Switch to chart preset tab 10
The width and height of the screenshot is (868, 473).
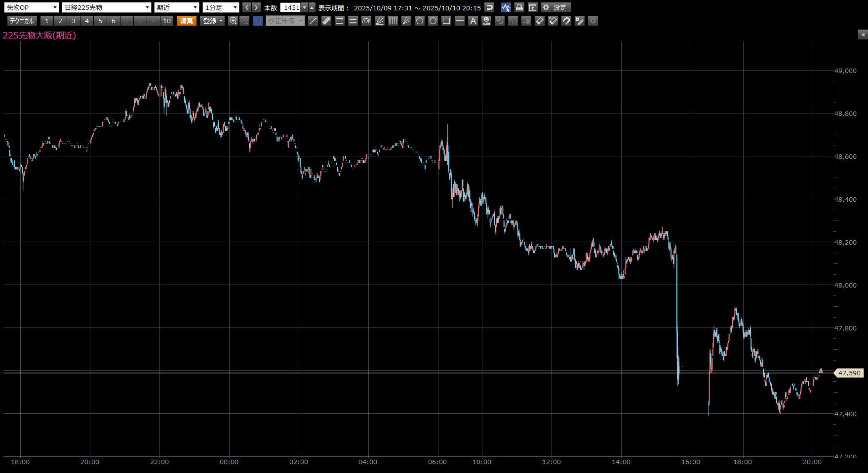pos(167,21)
